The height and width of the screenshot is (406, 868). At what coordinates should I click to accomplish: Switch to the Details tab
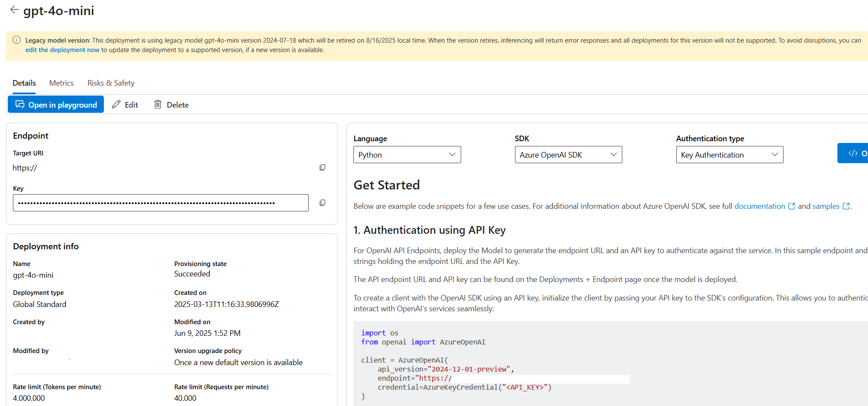point(24,83)
